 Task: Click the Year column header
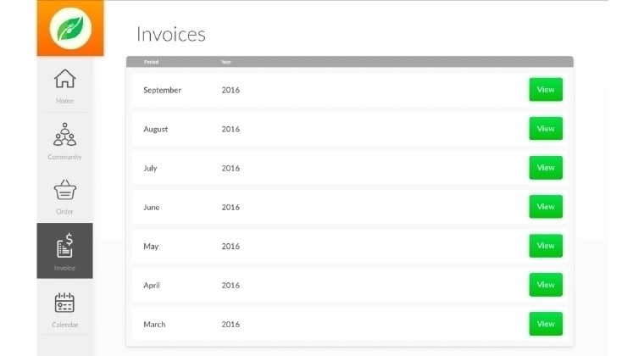pyautogui.click(x=226, y=62)
